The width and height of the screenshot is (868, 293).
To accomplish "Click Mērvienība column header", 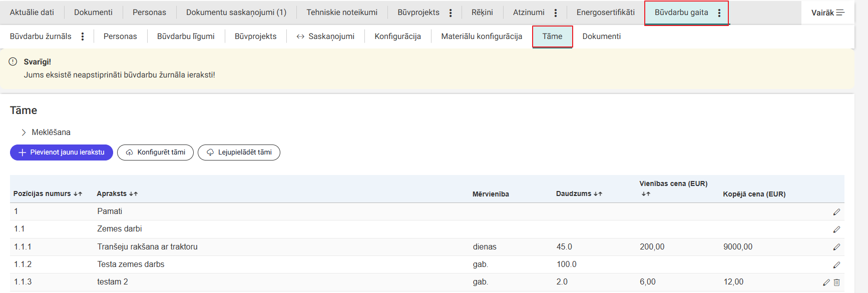I will click(x=491, y=194).
